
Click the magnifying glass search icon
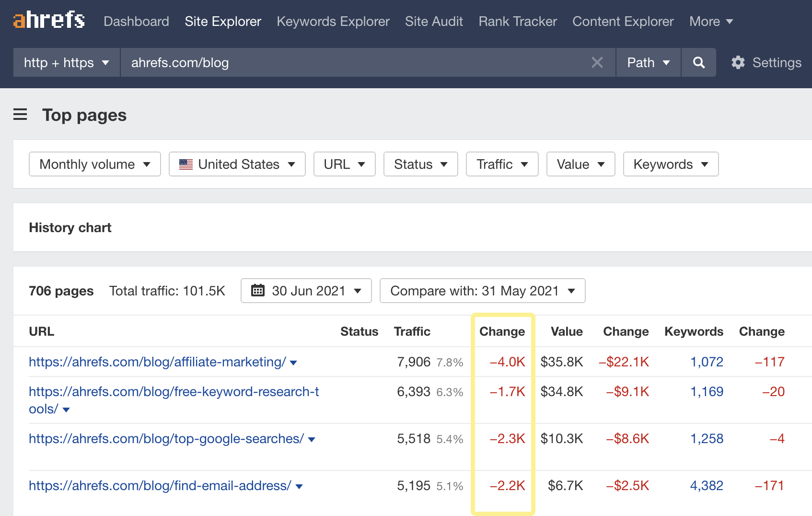[x=699, y=62]
